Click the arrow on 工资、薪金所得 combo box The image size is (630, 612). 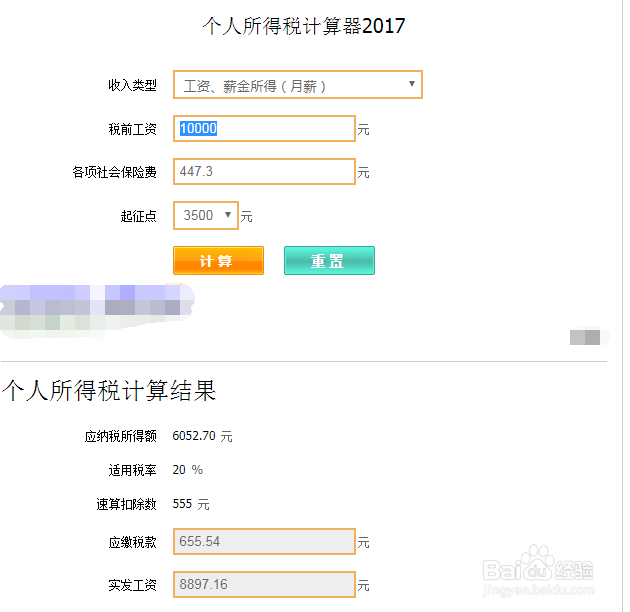coord(411,84)
